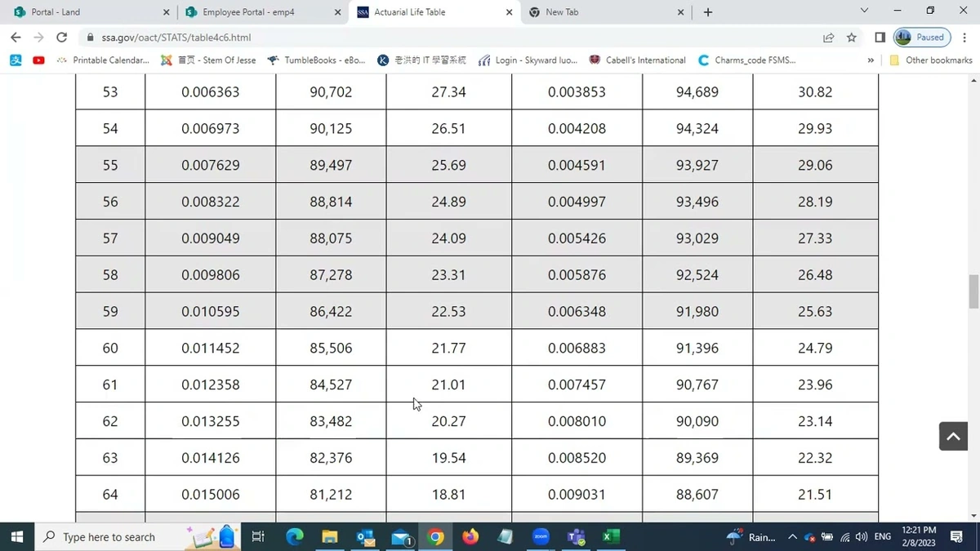
Task: Open the Zoom app in the taskbar
Action: [541, 536]
